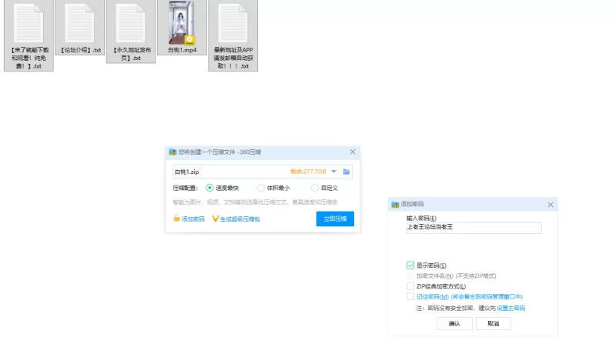Click the browse folder icon beside 白桃1.zip
This screenshot has height=364, width=616.
tap(346, 172)
